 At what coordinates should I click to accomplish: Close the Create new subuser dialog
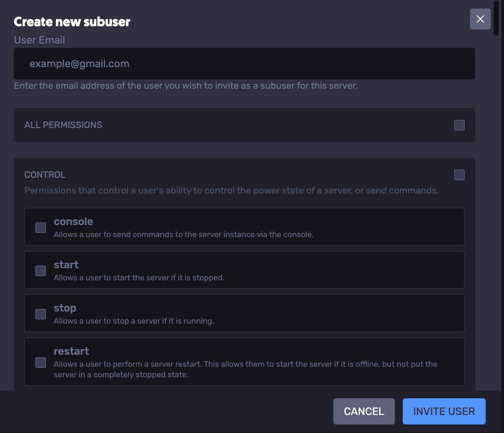[x=480, y=19]
